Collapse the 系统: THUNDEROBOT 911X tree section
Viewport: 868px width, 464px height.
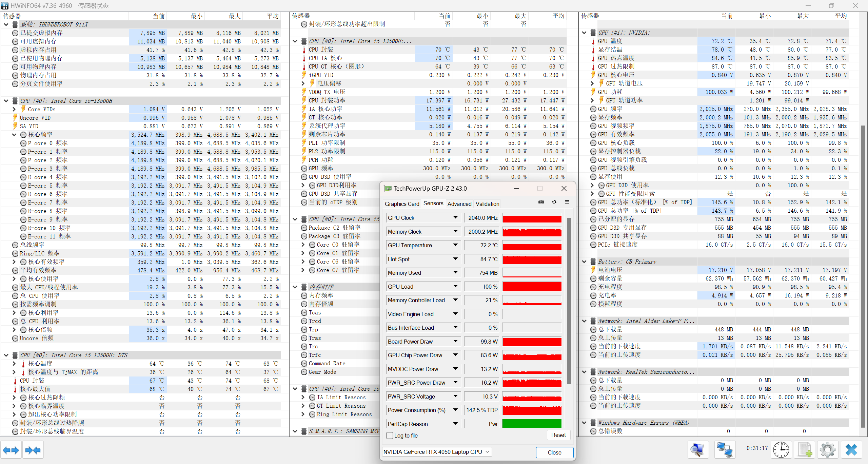pos(6,24)
